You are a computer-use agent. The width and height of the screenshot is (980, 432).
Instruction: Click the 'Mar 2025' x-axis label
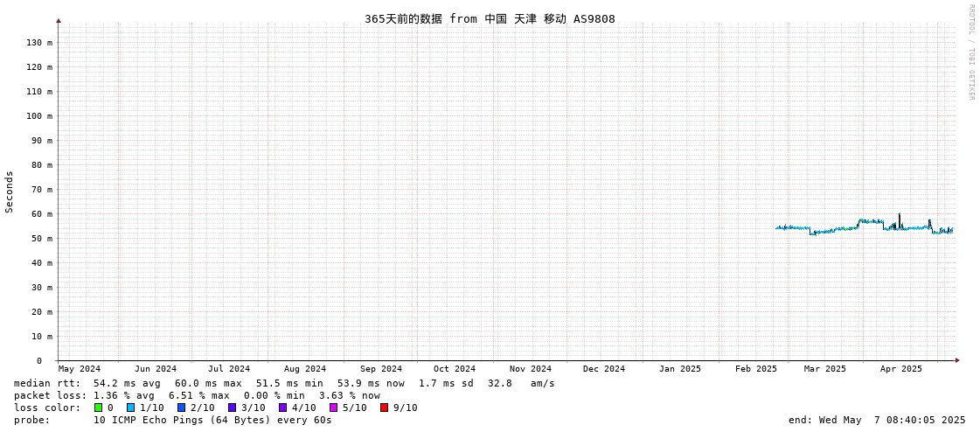pos(825,369)
